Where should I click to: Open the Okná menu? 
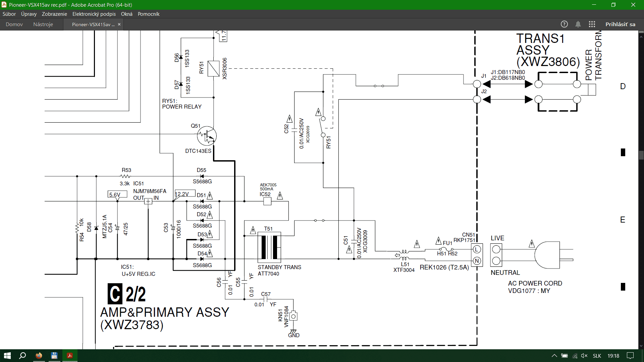pos(127,14)
